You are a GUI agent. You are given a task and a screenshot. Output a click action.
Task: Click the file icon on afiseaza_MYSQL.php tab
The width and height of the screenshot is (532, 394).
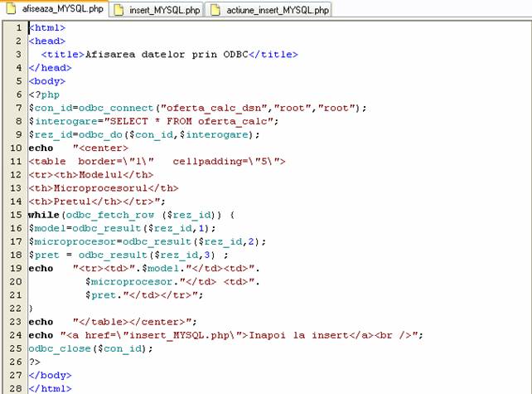pyautogui.click(x=12, y=10)
